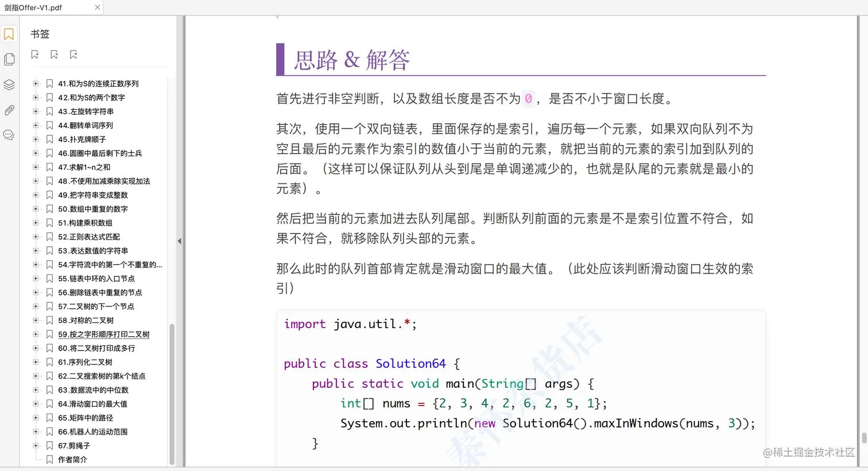The width and height of the screenshot is (868, 471).
Task: Click the first bookmark toolbar icon
Action: (35, 55)
